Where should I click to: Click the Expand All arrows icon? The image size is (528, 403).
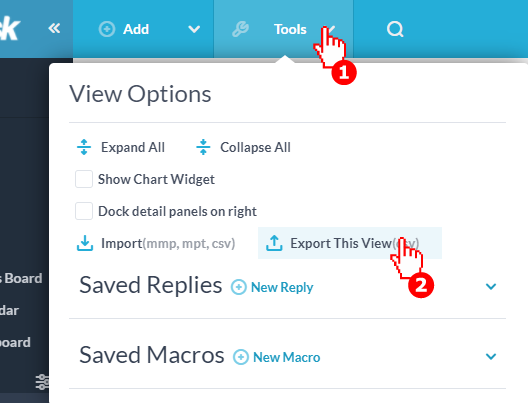84,147
